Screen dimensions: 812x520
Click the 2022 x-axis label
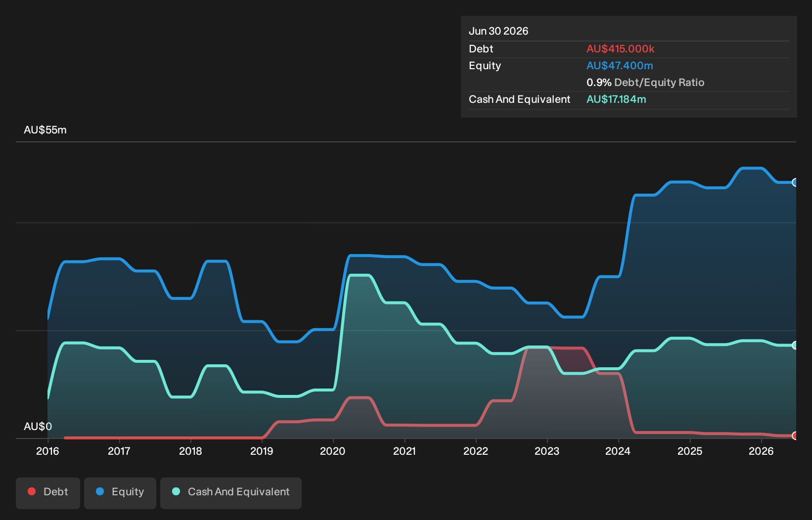[x=476, y=451]
